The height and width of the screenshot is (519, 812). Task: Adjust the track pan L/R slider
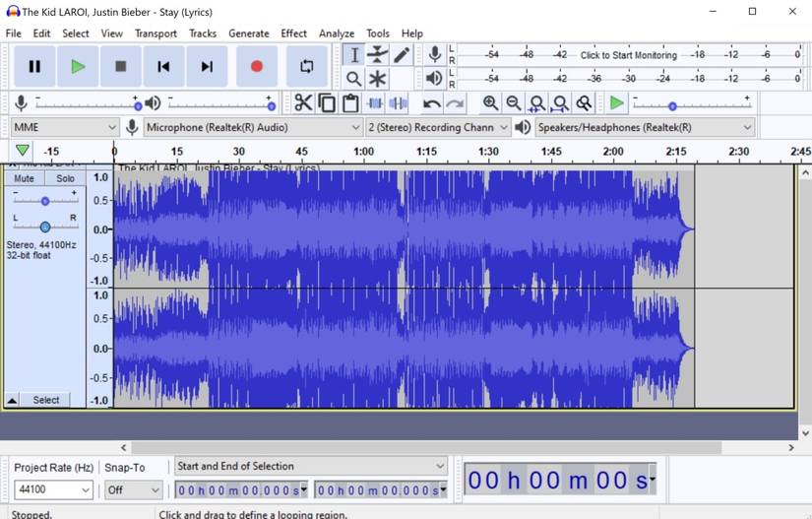[x=45, y=227]
